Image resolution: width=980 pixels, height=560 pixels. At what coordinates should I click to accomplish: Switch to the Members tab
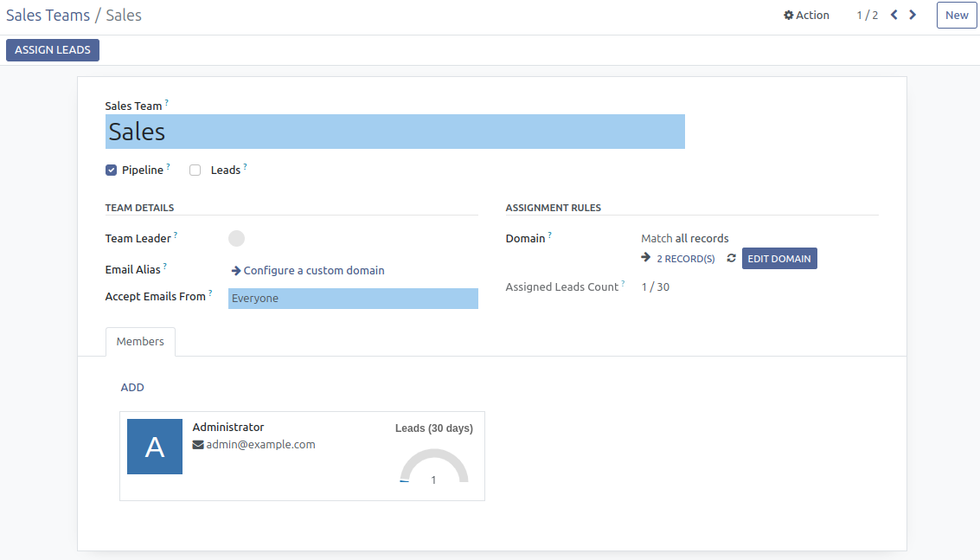(x=140, y=342)
